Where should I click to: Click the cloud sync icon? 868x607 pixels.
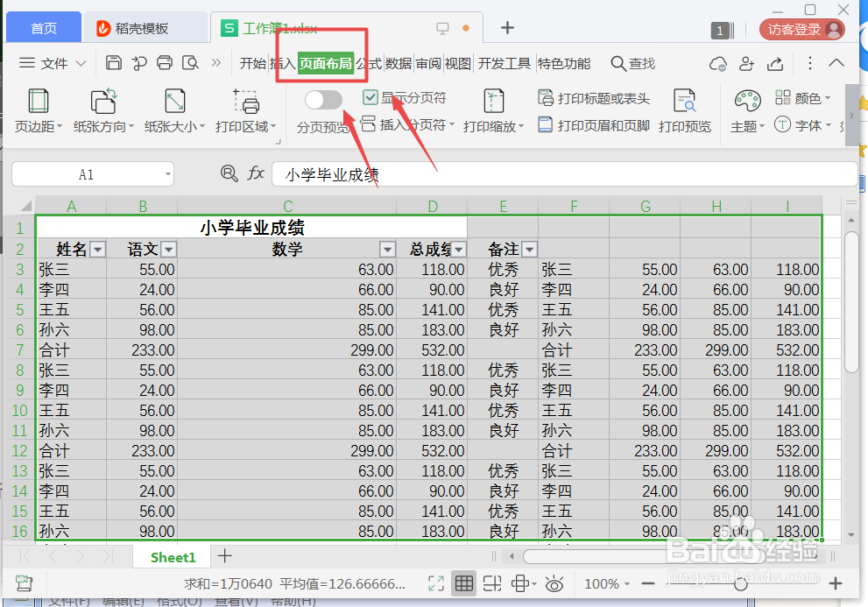718,64
